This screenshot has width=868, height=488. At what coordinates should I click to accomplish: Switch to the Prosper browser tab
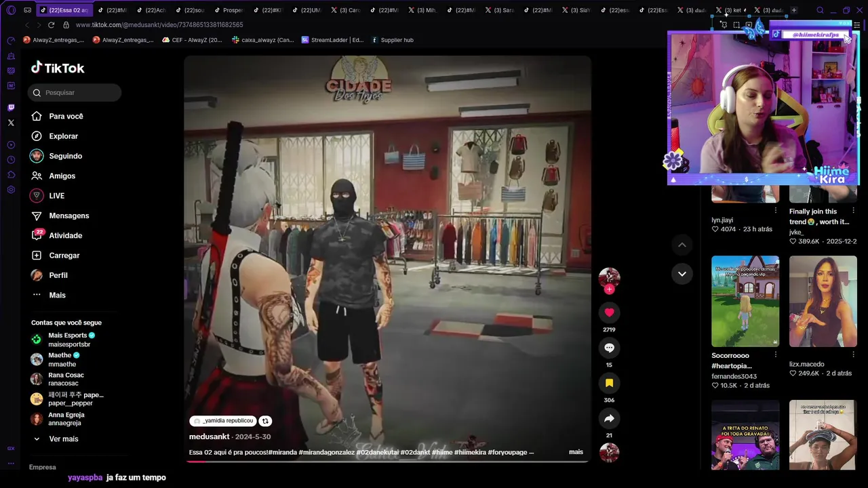229,10
